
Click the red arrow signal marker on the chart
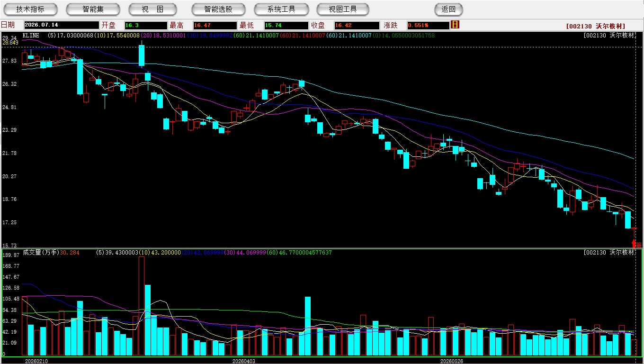point(634,244)
